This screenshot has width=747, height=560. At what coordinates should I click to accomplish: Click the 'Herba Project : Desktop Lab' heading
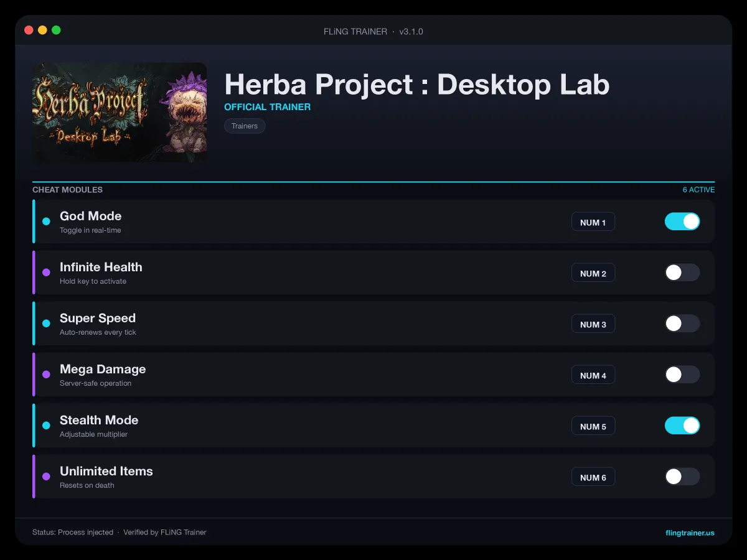(x=416, y=84)
